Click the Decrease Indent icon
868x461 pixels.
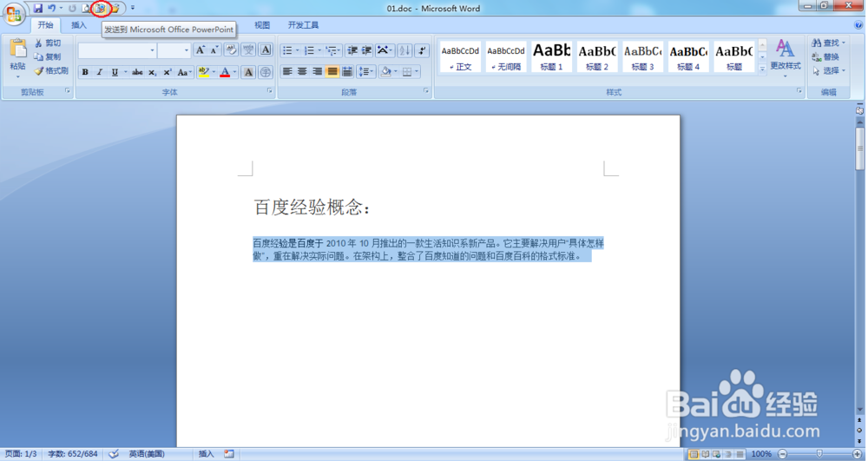tap(352, 50)
